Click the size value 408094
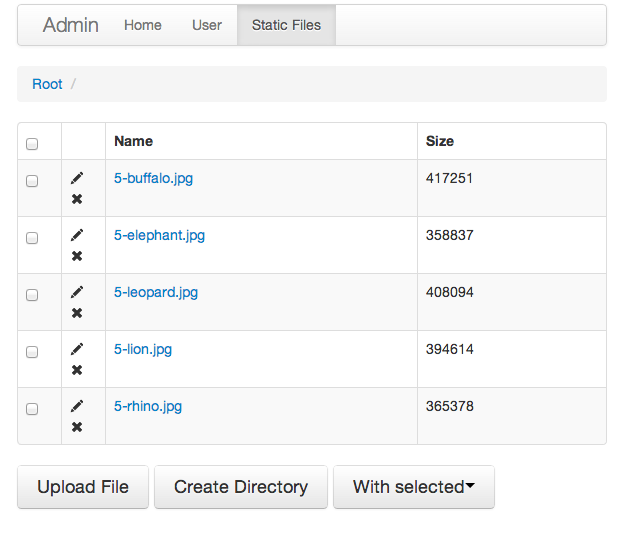The height and width of the screenshot is (539, 623). 449,292
